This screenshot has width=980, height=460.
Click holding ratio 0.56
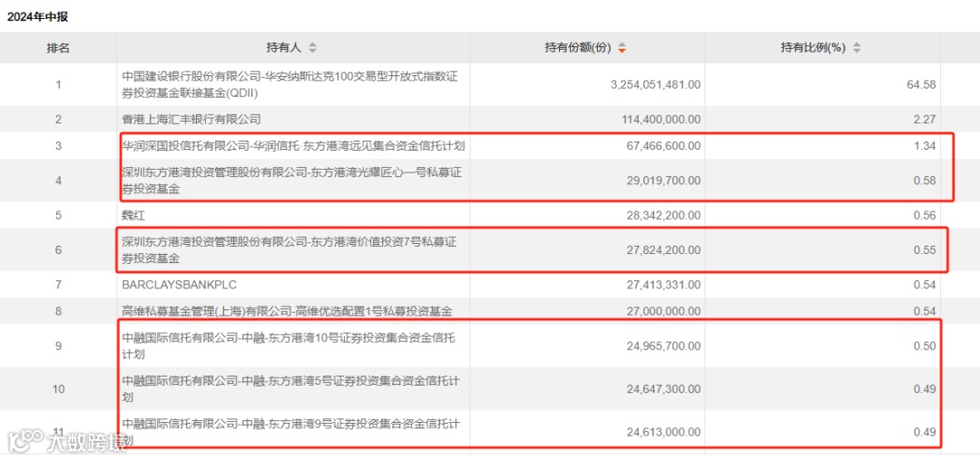926,216
